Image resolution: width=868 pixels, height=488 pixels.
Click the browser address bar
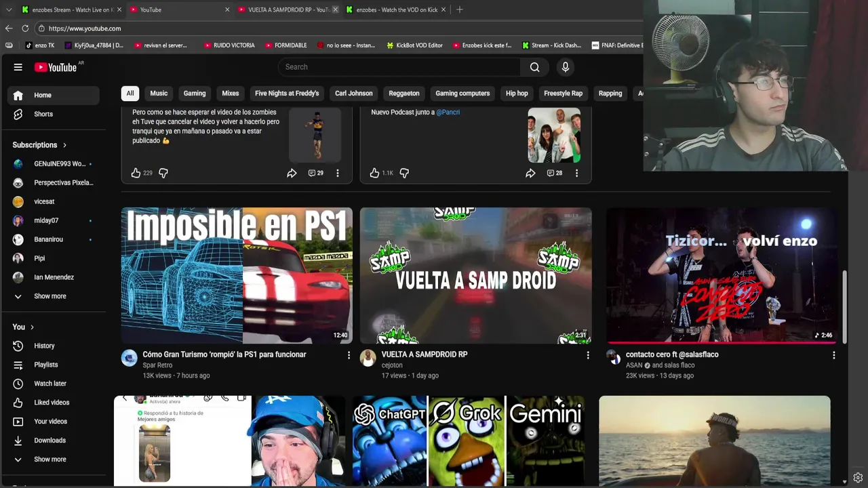coord(339,28)
